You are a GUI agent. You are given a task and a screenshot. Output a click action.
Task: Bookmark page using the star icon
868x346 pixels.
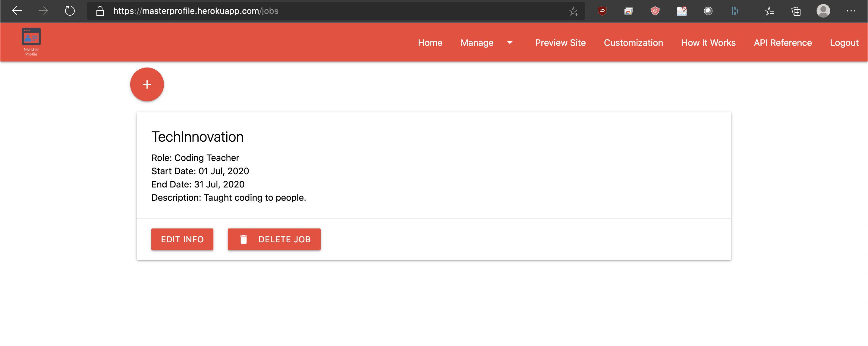[573, 11]
